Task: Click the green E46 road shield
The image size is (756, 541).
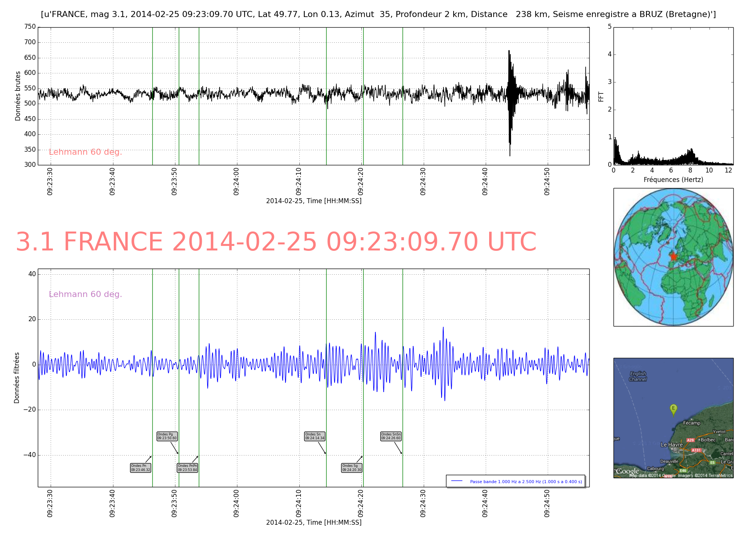Action: (683, 471)
